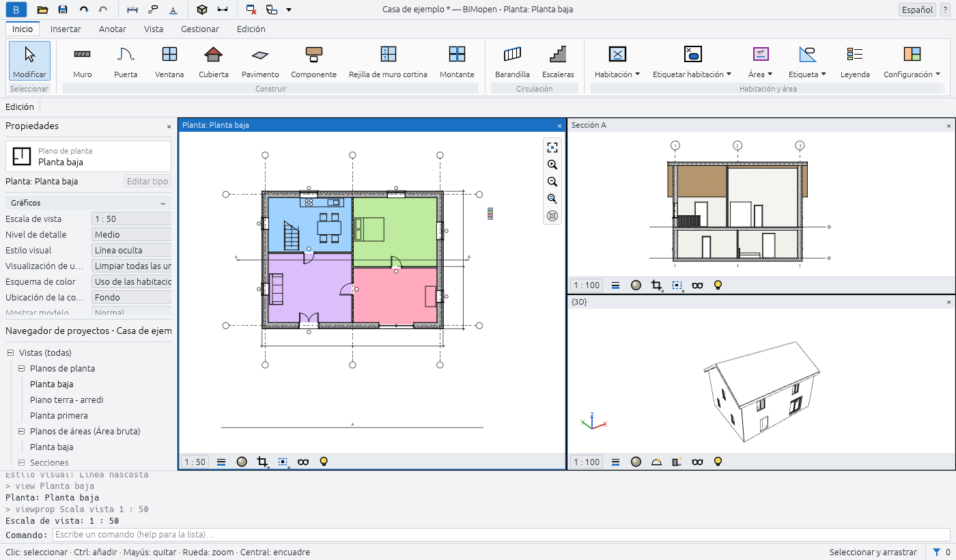
Task: Pick the Escaleras stairs tool
Action: point(558,61)
